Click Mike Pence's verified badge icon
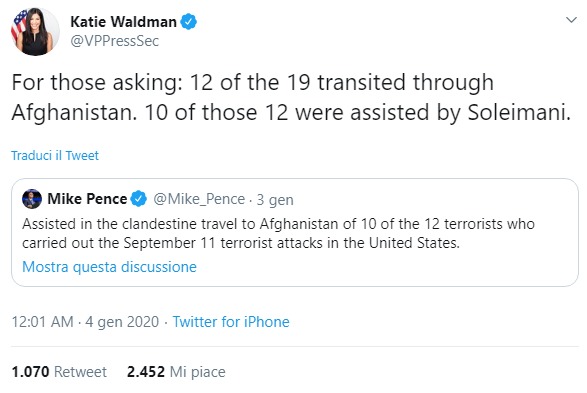Image resolution: width=587 pixels, height=393 pixels. click(139, 199)
